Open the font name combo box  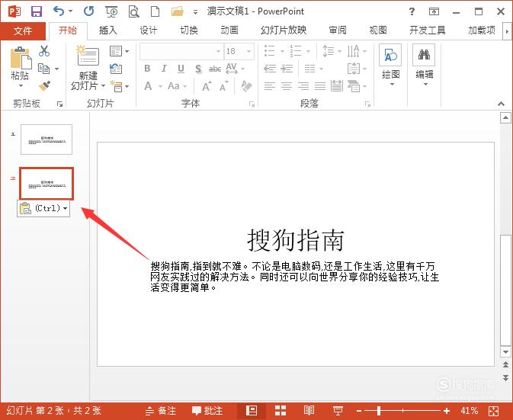(x=181, y=51)
